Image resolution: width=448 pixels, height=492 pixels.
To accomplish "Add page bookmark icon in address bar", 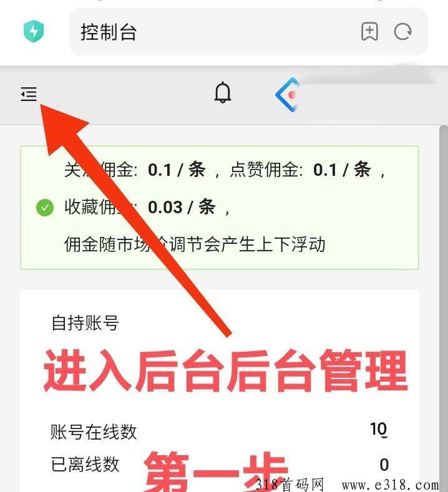I will click(369, 31).
